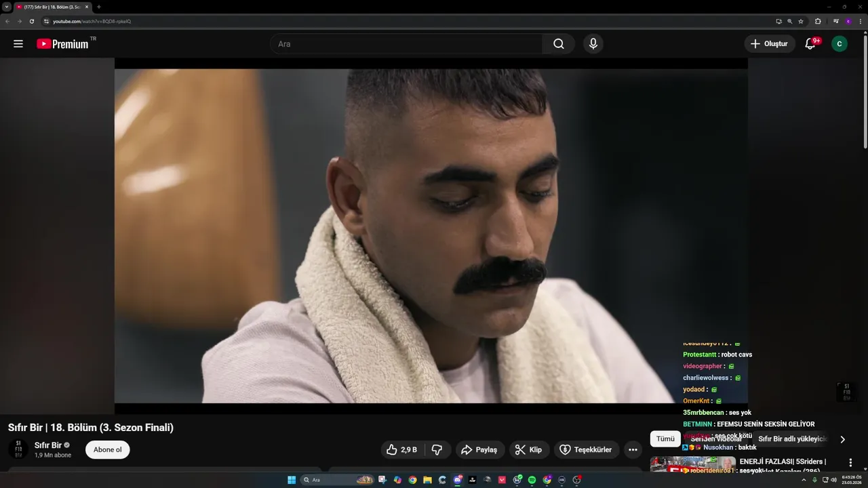Open the Chrome profile avatar

click(x=848, y=21)
